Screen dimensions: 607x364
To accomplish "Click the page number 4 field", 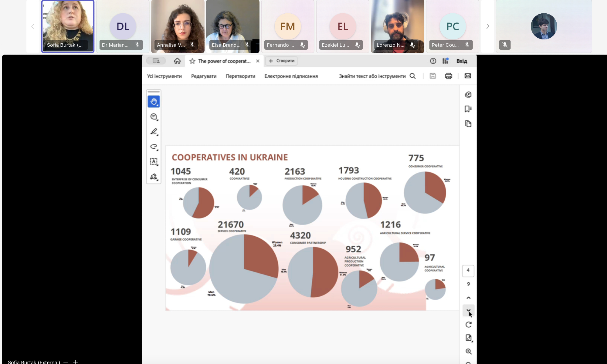I will pyautogui.click(x=468, y=270).
